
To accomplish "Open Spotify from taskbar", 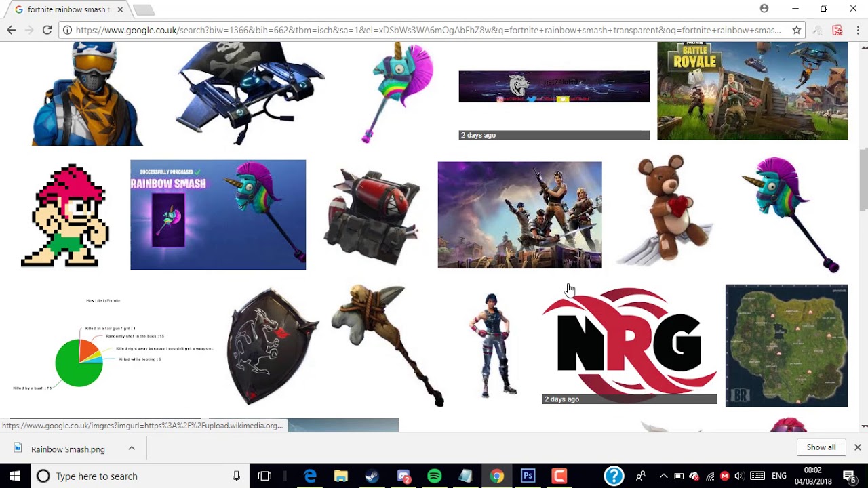I will (435, 476).
